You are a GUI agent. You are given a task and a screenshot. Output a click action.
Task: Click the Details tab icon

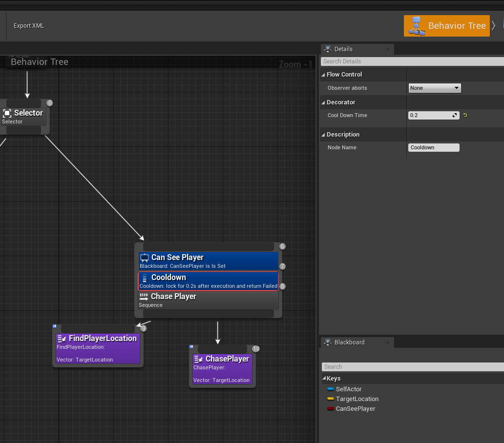click(x=328, y=49)
